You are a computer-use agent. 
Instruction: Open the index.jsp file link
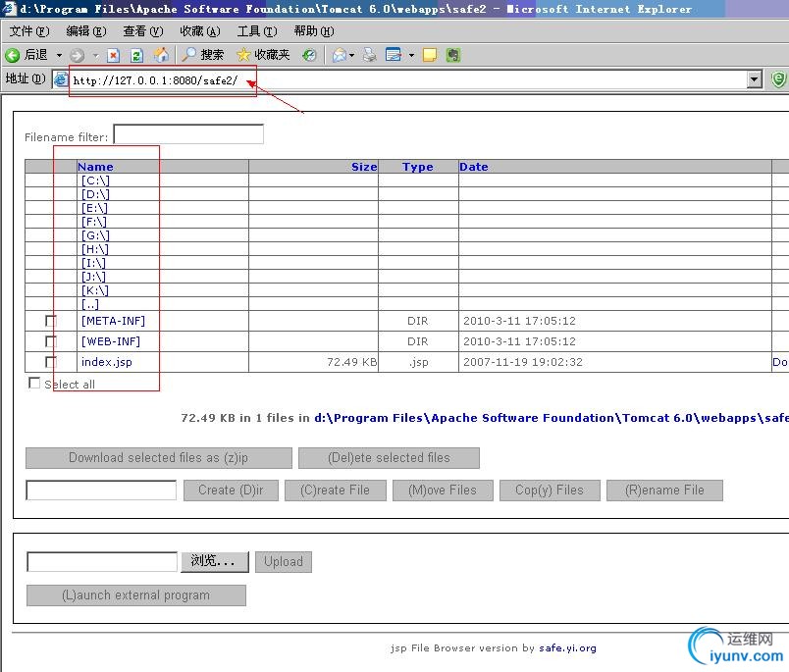click(x=107, y=362)
